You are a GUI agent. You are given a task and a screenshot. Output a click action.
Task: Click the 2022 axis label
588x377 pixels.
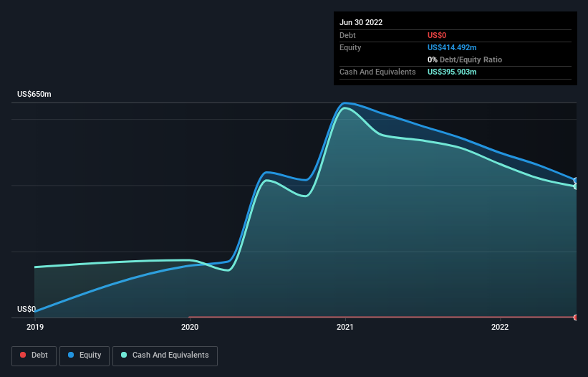coord(500,327)
